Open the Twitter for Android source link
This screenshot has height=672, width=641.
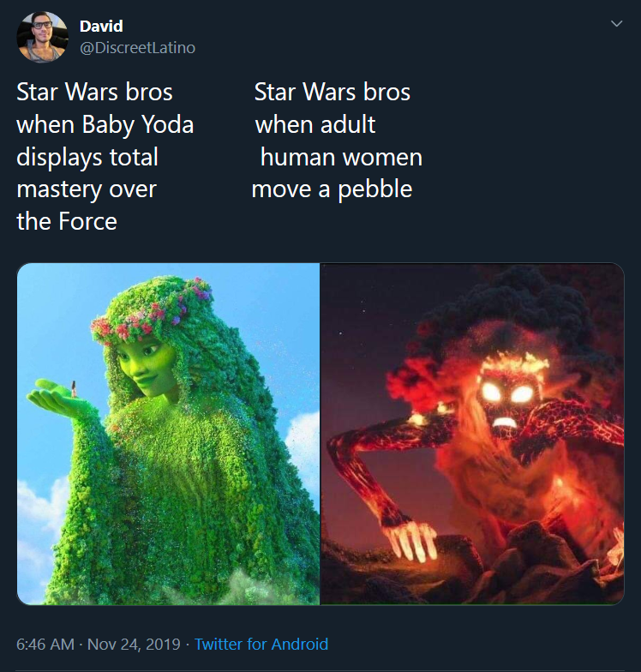(x=261, y=644)
